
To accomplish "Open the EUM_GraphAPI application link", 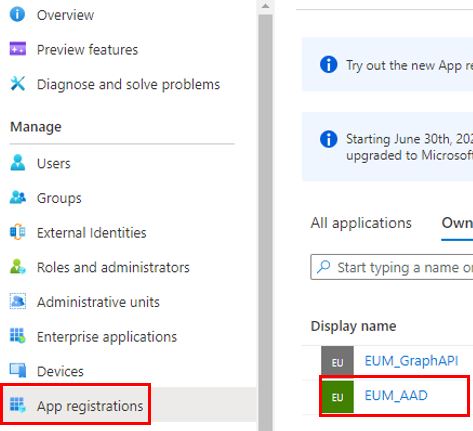I will pos(411,361).
